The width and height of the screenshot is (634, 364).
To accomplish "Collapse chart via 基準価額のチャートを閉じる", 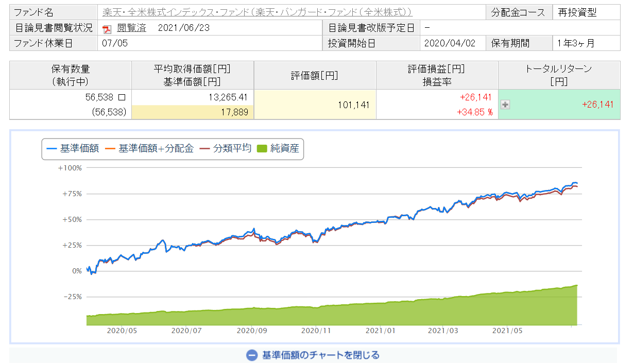I will (321, 355).
